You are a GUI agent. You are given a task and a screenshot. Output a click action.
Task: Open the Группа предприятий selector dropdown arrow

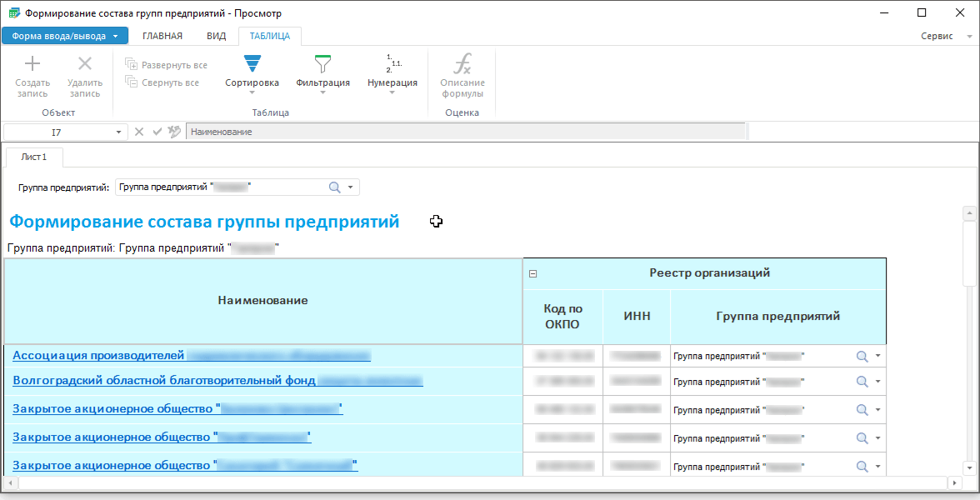coord(351,187)
